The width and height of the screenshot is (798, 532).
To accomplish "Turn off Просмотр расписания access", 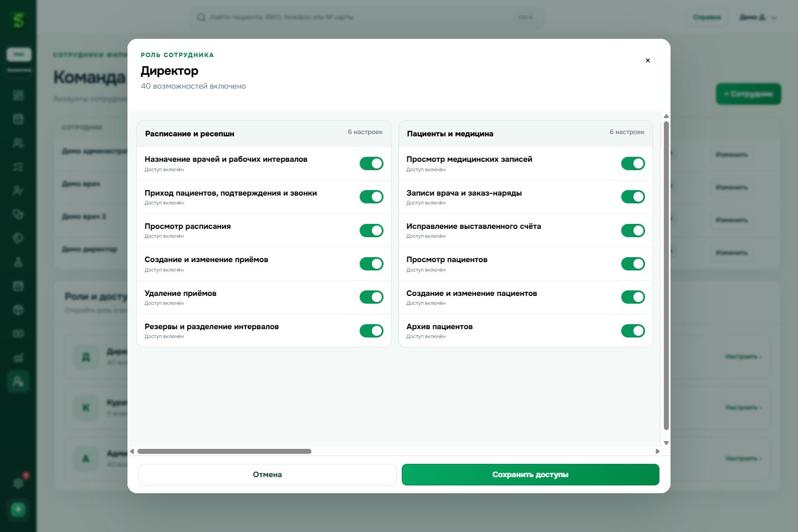I will coord(371,231).
